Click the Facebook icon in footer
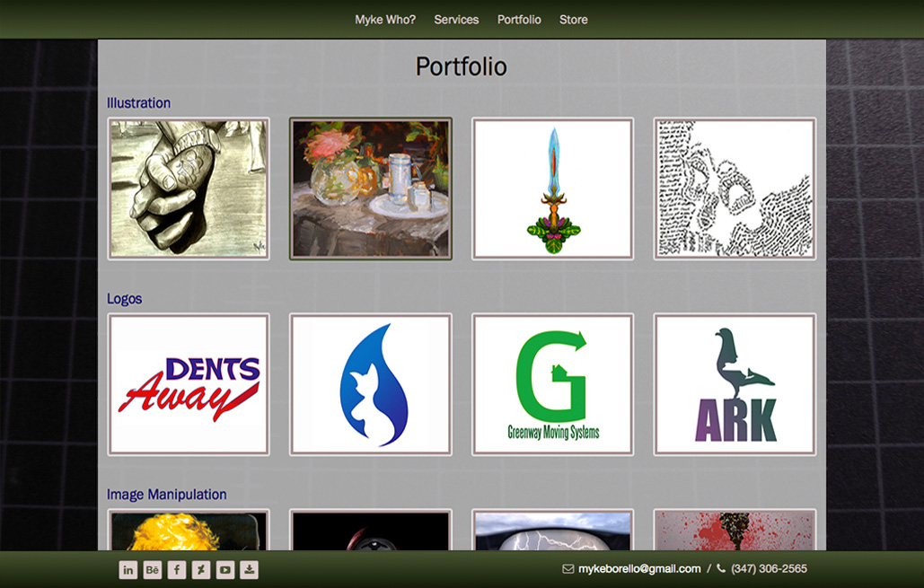Image resolution: width=924 pixels, height=588 pixels. coord(177,570)
